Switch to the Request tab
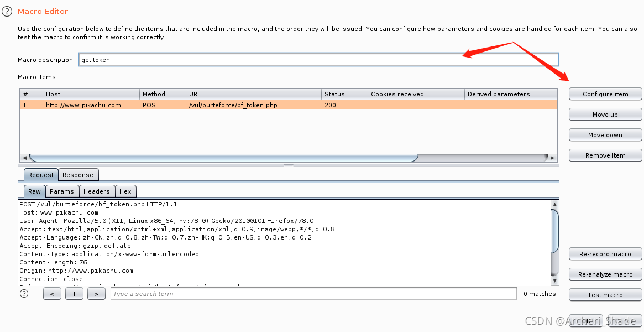Screen dimensions: 644x332 [41, 175]
